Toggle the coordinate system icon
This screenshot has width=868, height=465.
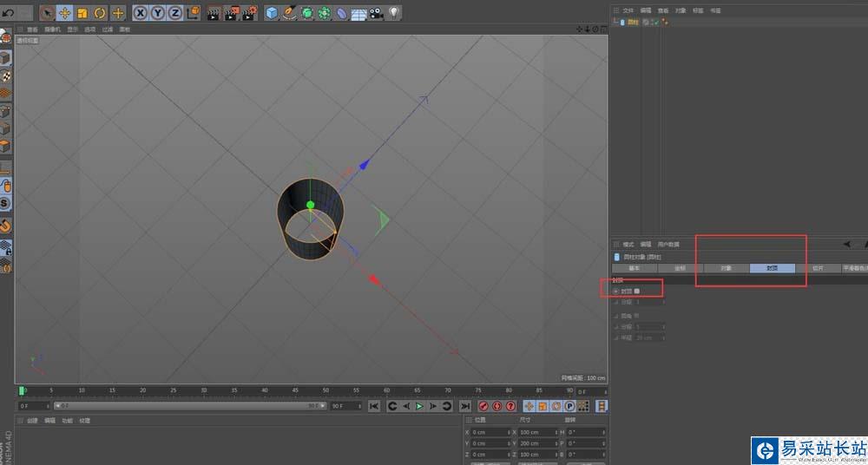[x=194, y=13]
